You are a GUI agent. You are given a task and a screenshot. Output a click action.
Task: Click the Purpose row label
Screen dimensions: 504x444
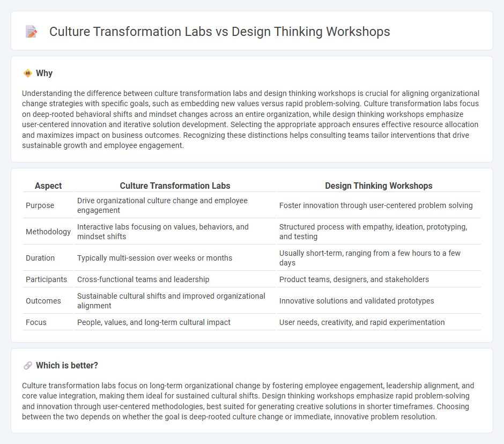pos(40,205)
